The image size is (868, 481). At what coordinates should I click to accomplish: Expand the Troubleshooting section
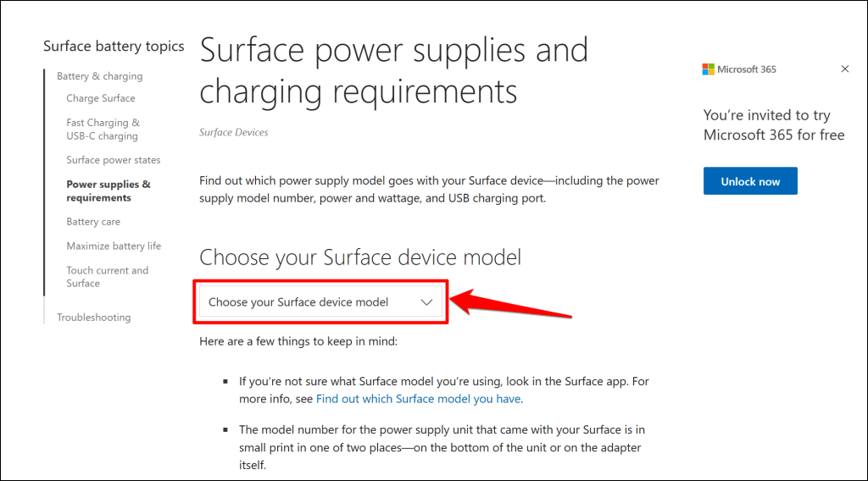pyautogui.click(x=93, y=318)
